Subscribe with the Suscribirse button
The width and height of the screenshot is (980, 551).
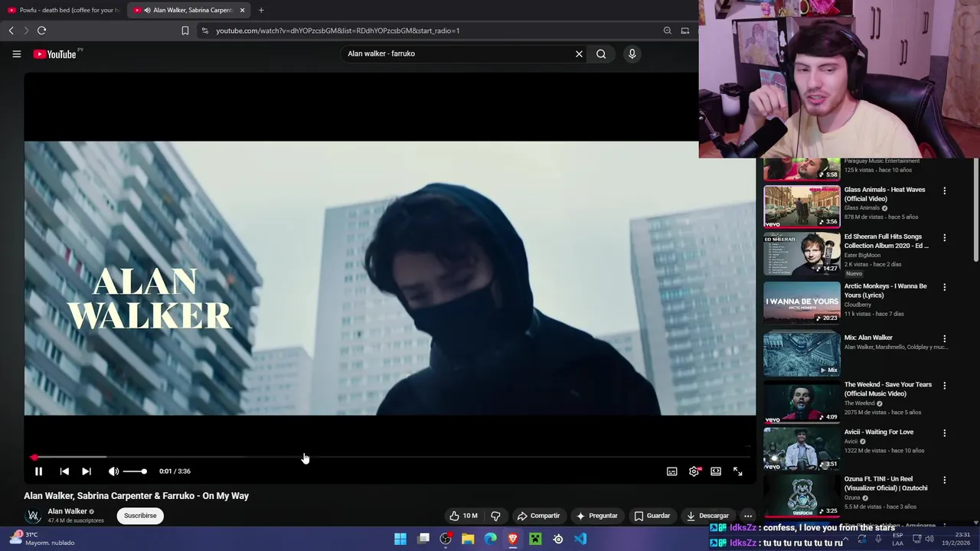(x=140, y=516)
